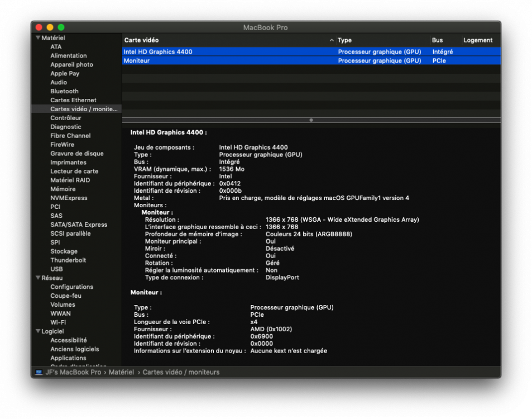Open Wi-Fi sidebar entry

pos(58,322)
